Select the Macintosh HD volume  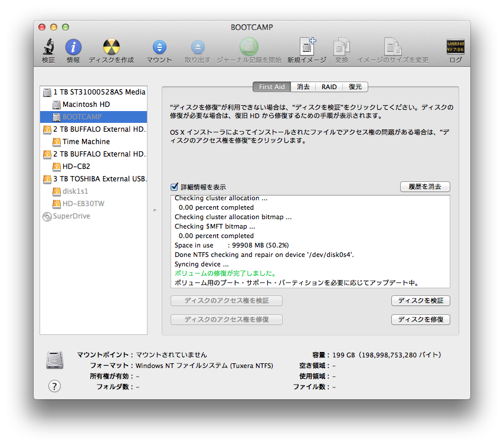point(93,105)
